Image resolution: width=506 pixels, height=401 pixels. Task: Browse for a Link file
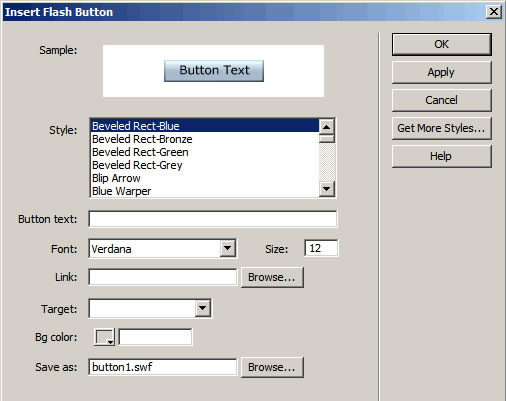(272, 277)
